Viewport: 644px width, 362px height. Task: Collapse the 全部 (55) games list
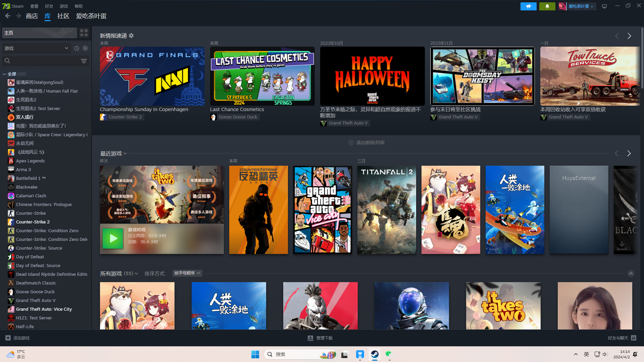point(4,74)
